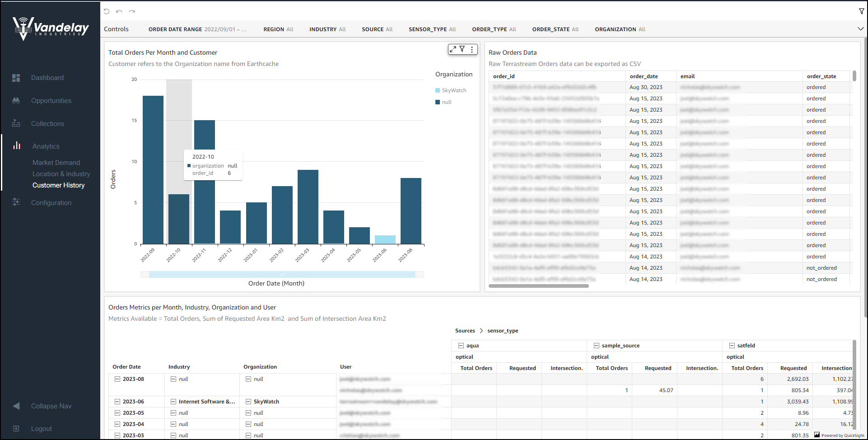The height and width of the screenshot is (440, 868).
Task: Collapse the satfeld source column
Action: (732, 346)
